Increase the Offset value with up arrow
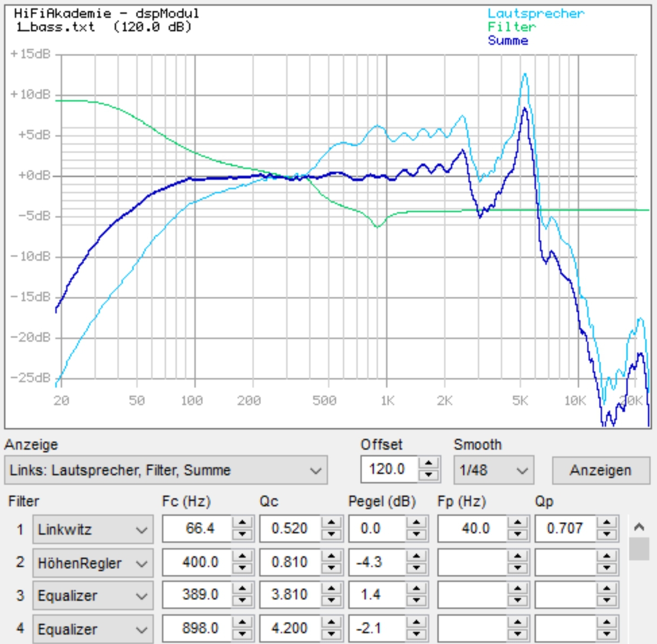657x644 pixels. [x=429, y=464]
